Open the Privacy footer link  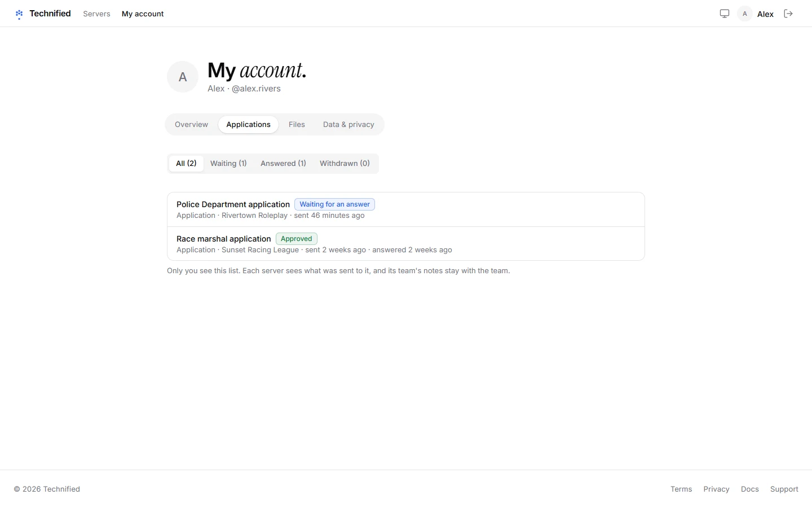(x=716, y=489)
